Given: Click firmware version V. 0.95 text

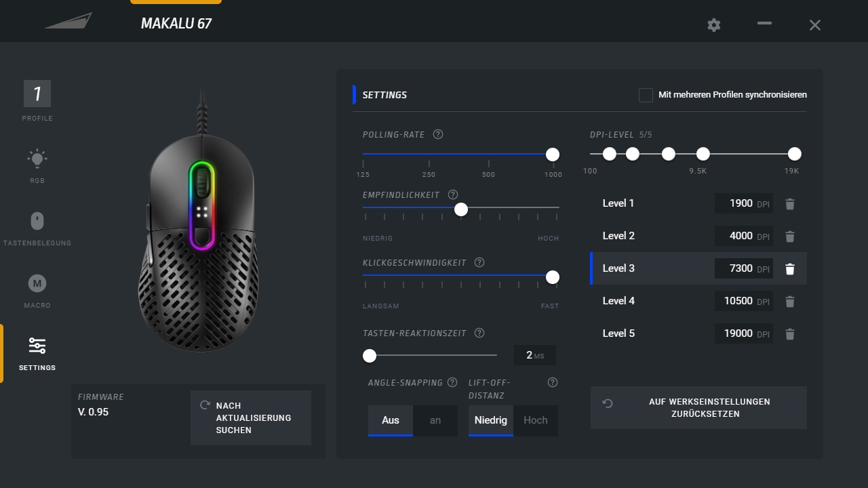Looking at the screenshot, I should (94, 412).
